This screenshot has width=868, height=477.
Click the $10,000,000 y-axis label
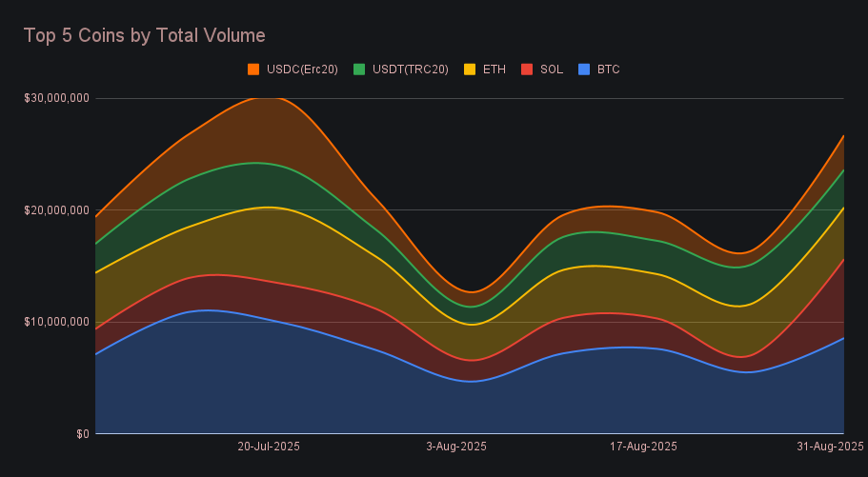56,322
